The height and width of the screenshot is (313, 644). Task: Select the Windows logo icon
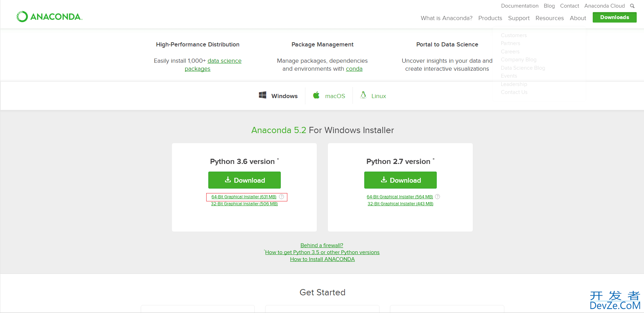(263, 95)
